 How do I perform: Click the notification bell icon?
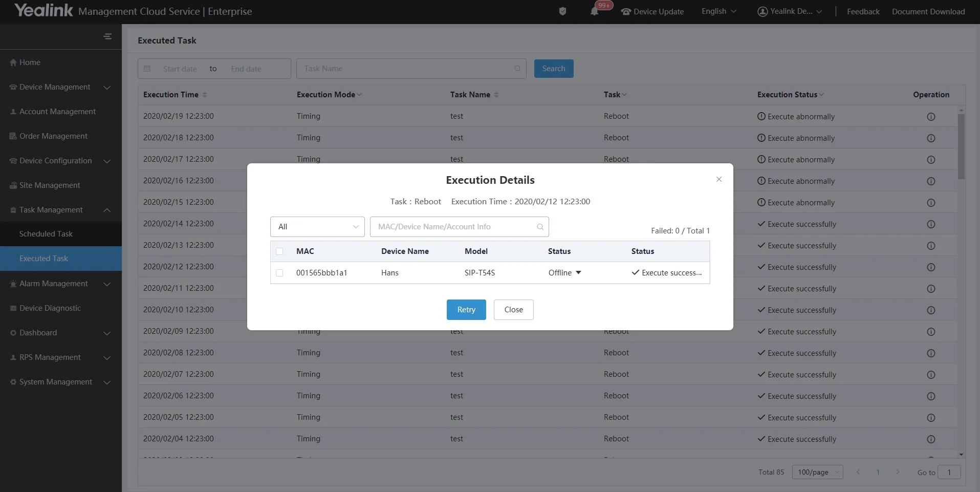tap(594, 12)
